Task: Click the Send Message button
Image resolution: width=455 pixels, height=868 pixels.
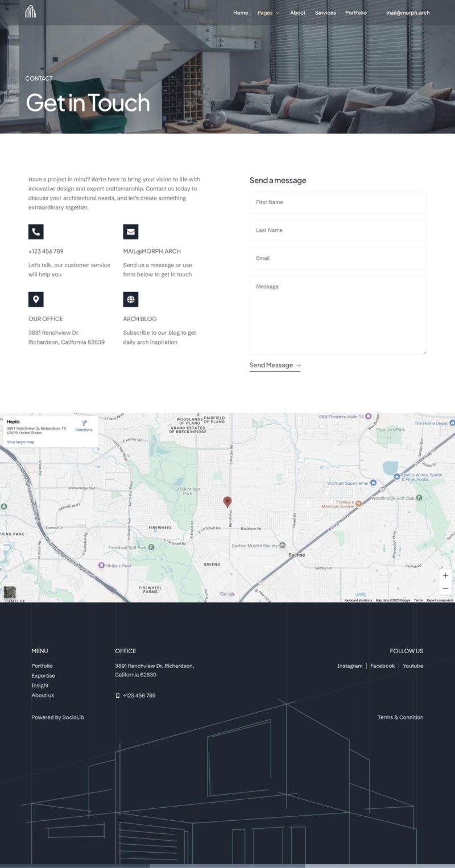Action: tap(275, 366)
